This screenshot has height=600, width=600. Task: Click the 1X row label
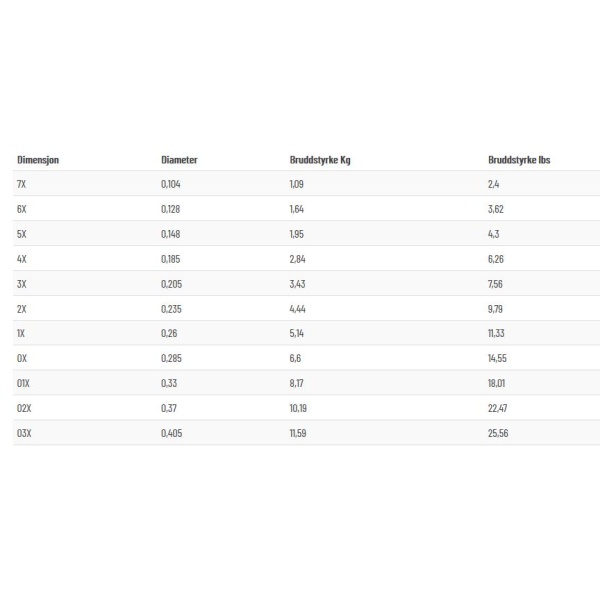[x=21, y=333]
